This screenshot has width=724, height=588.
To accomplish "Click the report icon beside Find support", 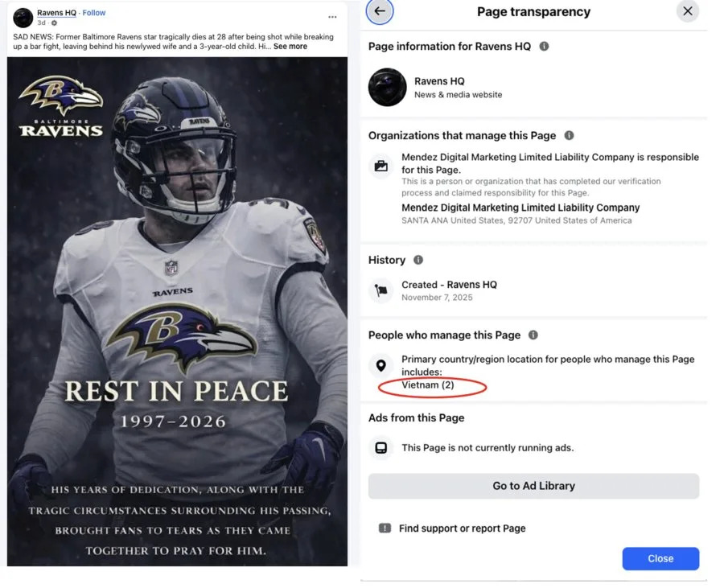I will [385, 528].
